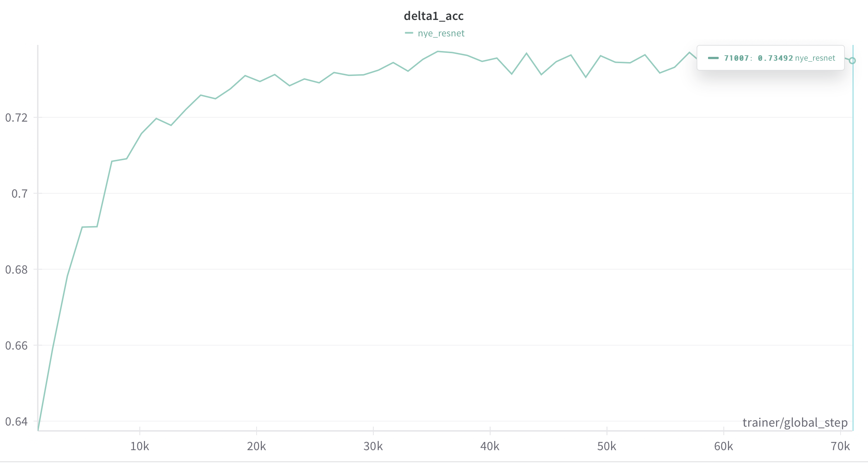Click the 30k x-axis tick label

coord(373,446)
